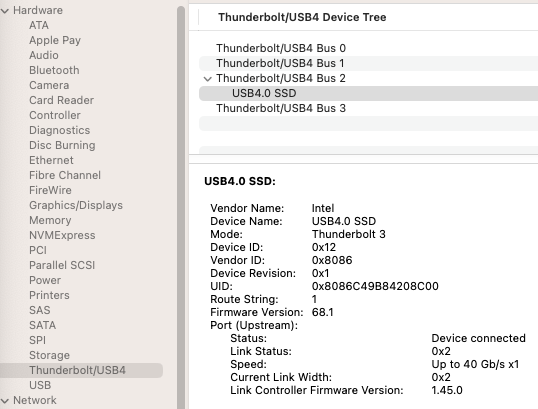538x409 pixels.
Task: Collapse the Network section chevron
Action: tap(5, 401)
